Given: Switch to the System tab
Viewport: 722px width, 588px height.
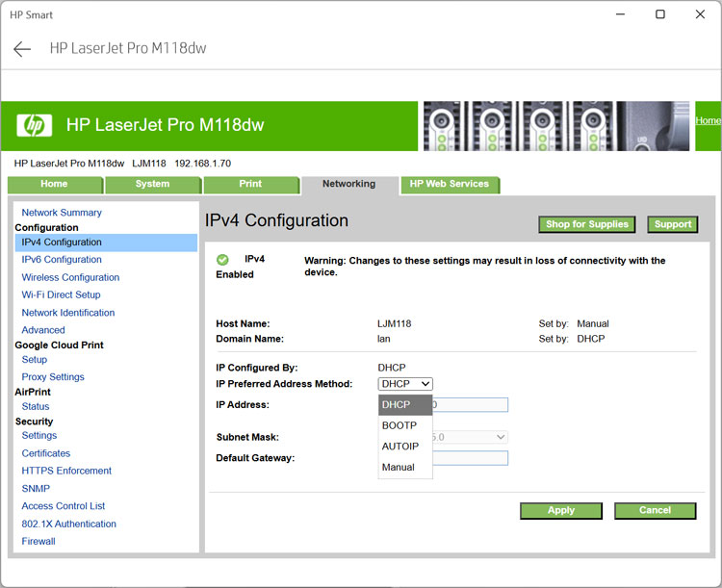Looking at the screenshot, I should tap(152, 184).
